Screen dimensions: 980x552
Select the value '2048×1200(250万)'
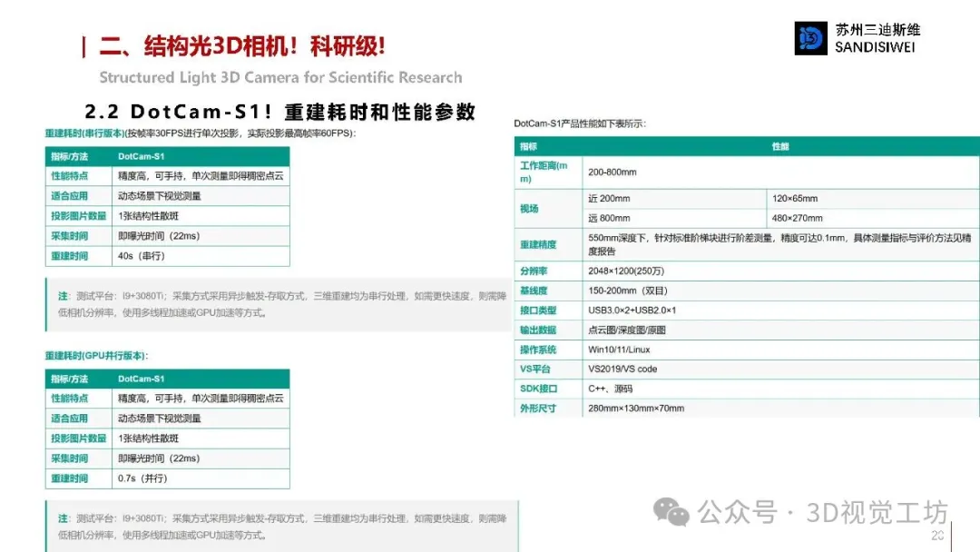coord(626,271)
